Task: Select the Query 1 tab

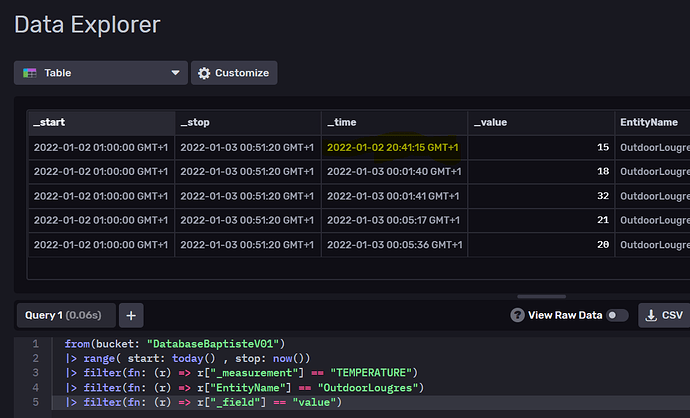Action: tap(66, 315)
